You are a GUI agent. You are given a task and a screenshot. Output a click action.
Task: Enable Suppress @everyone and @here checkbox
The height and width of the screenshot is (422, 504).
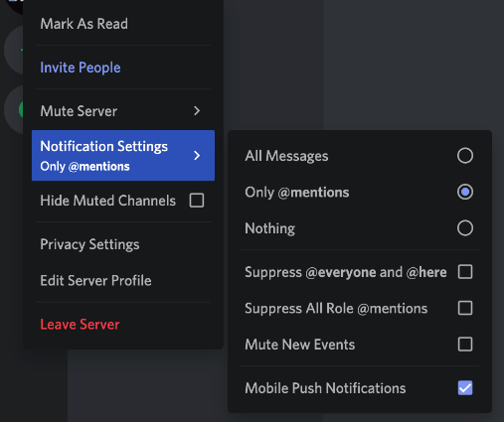[x=465, y=272]
